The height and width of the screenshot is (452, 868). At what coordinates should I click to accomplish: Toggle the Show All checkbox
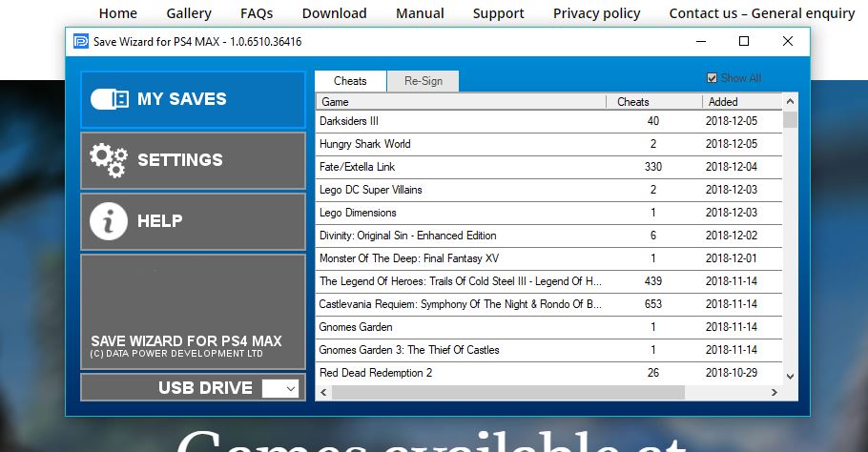point(712,78)
